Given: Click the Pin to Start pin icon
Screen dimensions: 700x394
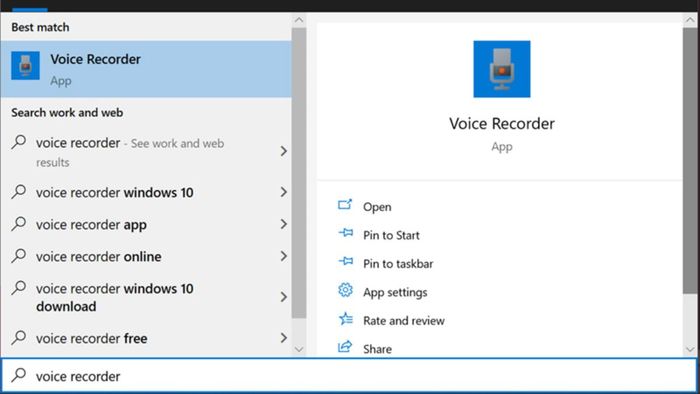Looking at the screenshot, I should 346,233.
